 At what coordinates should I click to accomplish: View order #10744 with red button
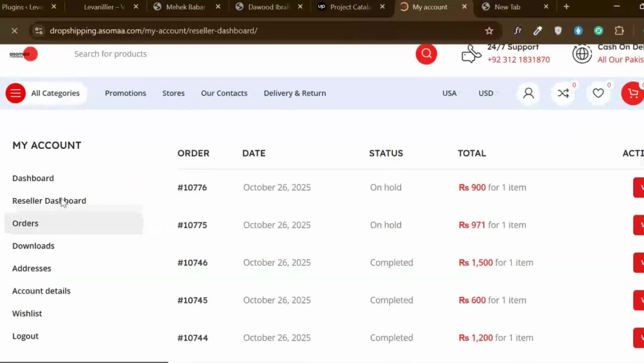coord(639,338)
